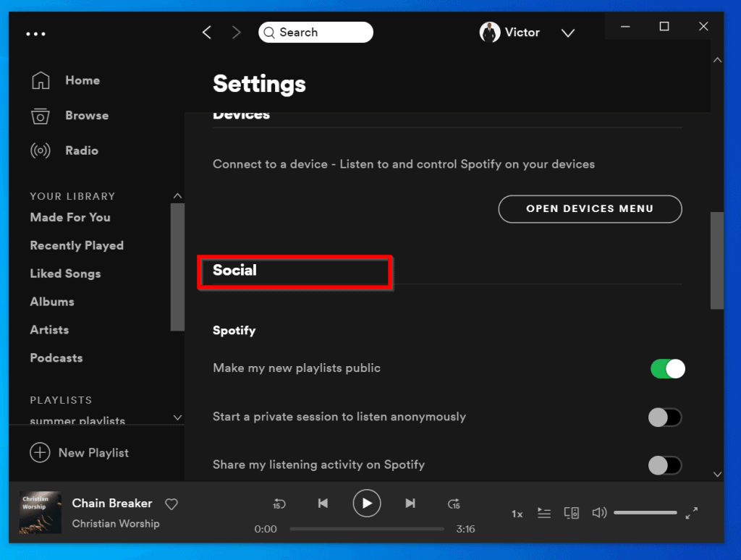Open Albums in library
The image size is (741, 560).
pyautogui.click(x=52, y=302)
